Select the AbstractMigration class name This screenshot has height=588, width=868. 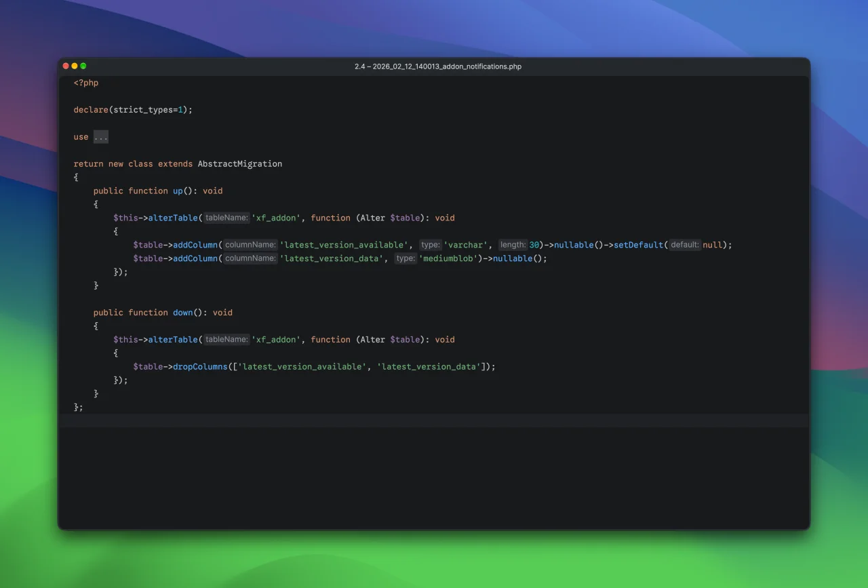tap(240, 164)
